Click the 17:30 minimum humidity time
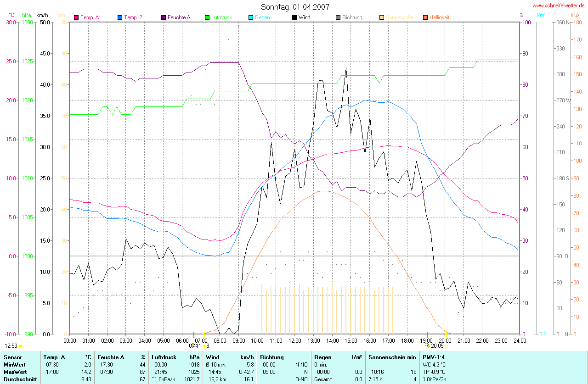The image size is (588, 384). point(107,364)
